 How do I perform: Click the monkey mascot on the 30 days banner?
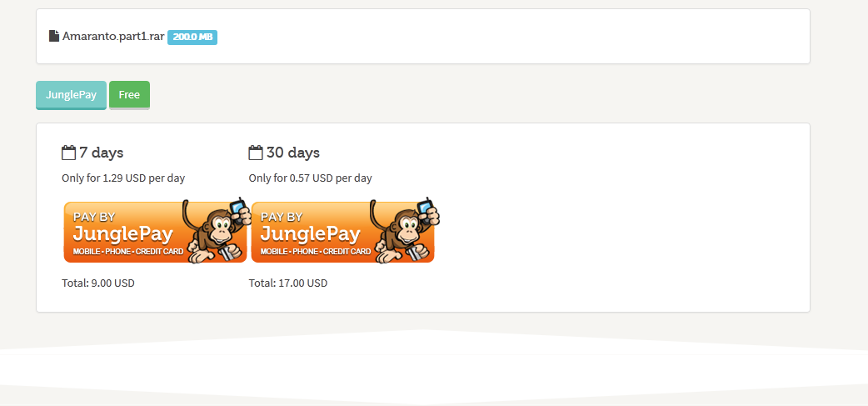(x=403, y=233)
